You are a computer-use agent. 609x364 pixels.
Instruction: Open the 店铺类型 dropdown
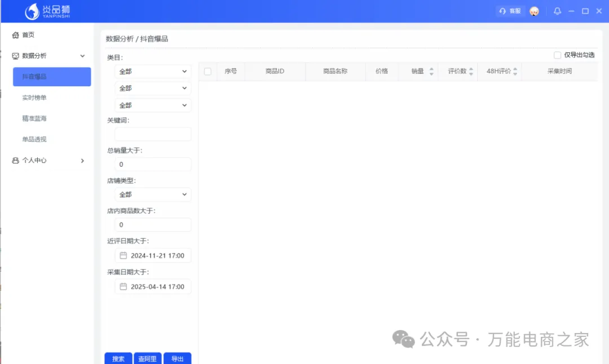click(x=153, y=194)
